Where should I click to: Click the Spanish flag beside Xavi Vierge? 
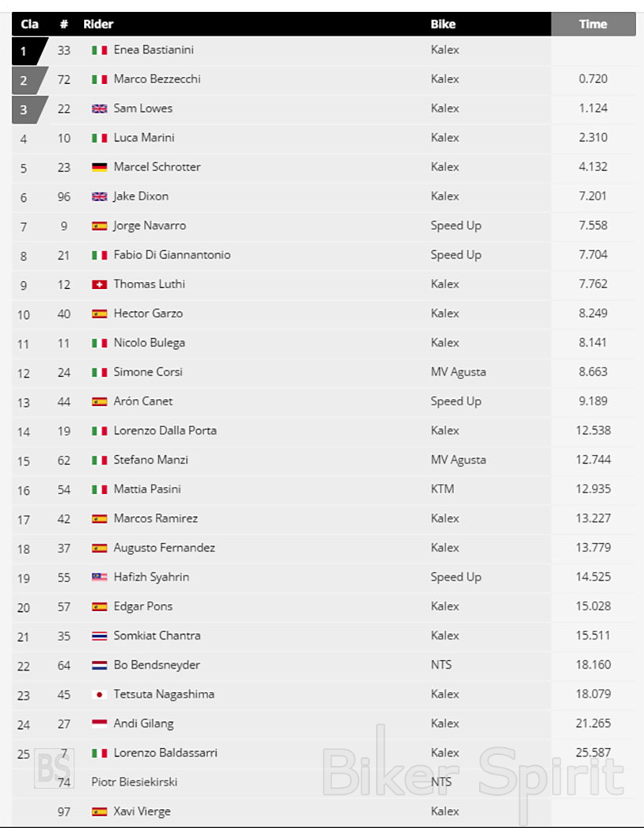click(99, 812)
